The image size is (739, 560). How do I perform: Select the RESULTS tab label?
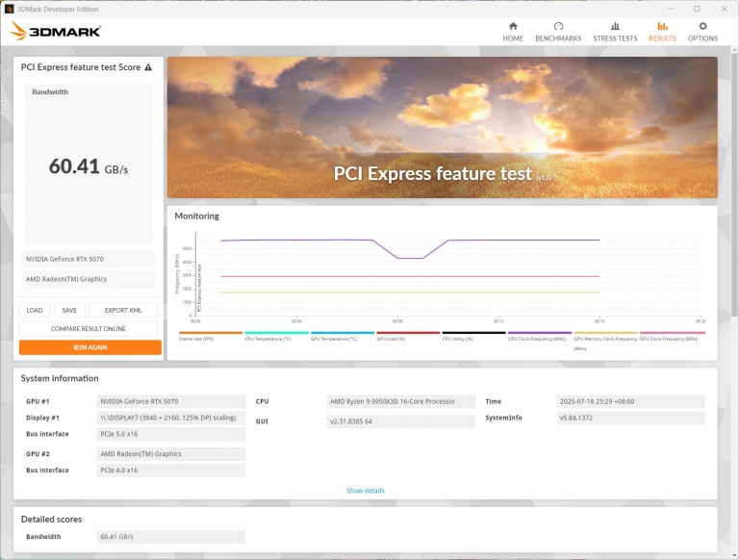click(662, 38)
